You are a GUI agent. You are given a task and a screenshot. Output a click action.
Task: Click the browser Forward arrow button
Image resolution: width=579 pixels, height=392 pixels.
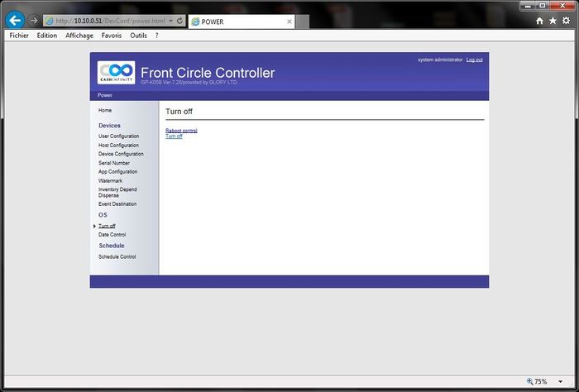tap(34, 21)
